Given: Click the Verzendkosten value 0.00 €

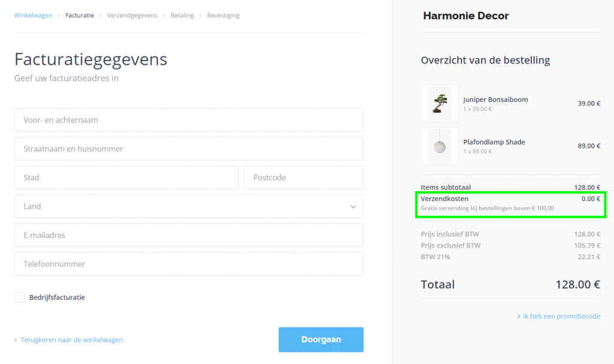Looking at the screenshot, I should point(591,198).
